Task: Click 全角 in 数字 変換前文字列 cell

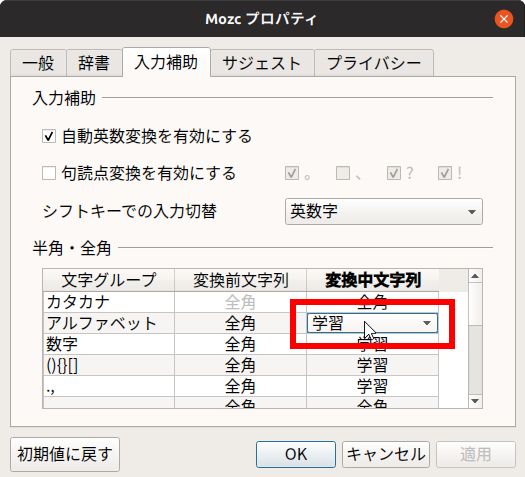Action: click(240, 344)
